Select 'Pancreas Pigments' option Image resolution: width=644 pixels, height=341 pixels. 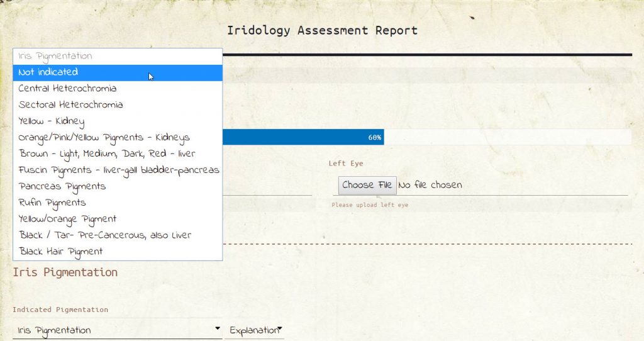[118, 186]
